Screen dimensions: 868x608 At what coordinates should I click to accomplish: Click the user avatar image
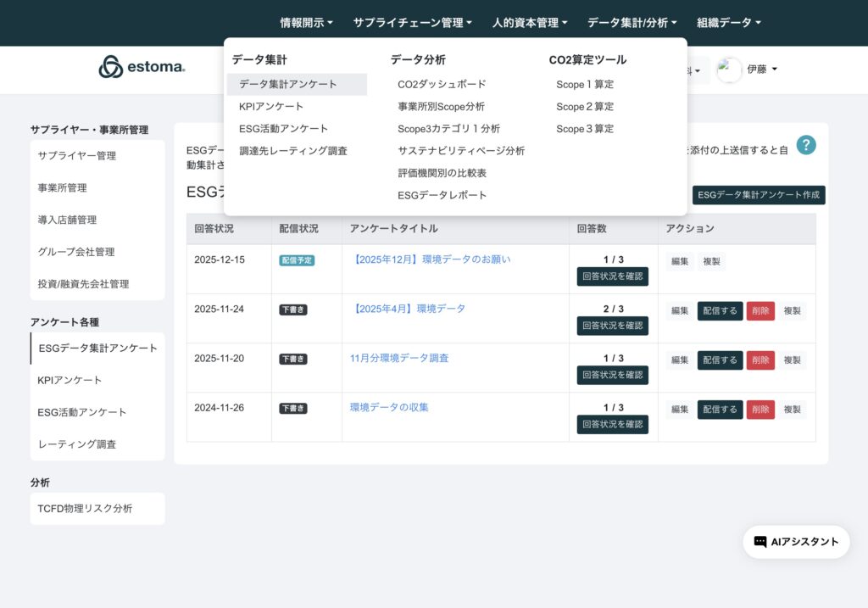click(x=729, y=70)
